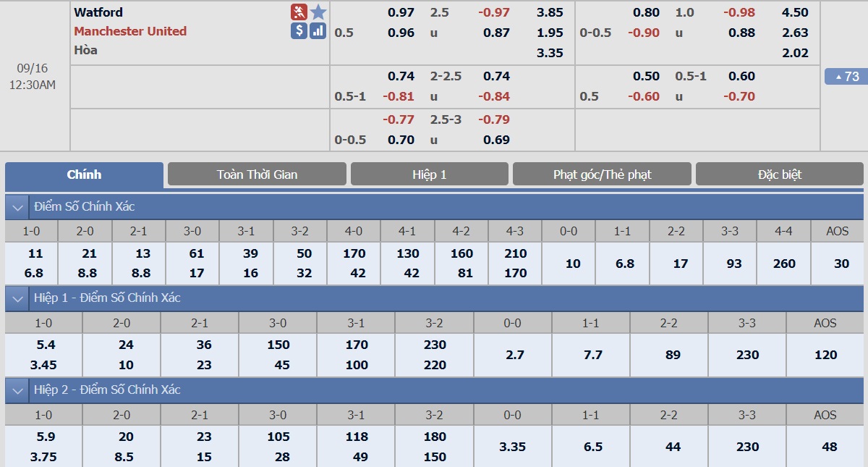Open the Phạt góc/Thẻ phạt tab
Screen dimensions: 868x467
click(x=602, y=174)
